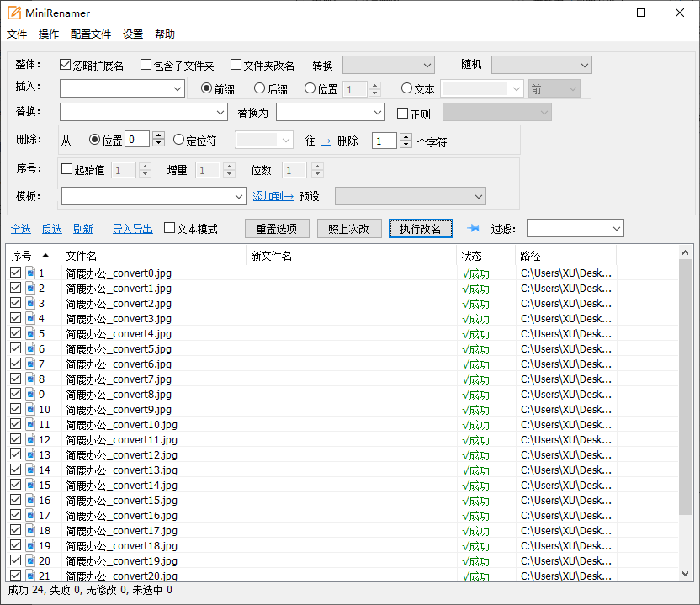Select the 后缀 radio button
This screenshot has width=700, height=605.
260,88
